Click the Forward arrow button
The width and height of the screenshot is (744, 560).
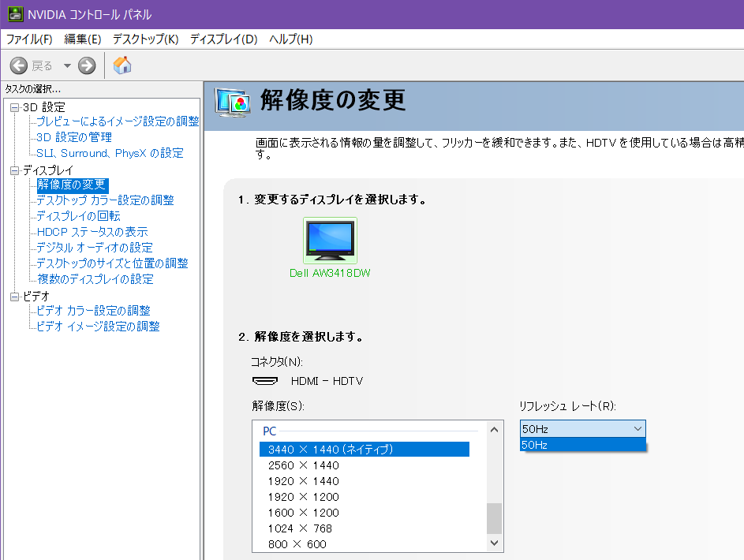[87, 65]
